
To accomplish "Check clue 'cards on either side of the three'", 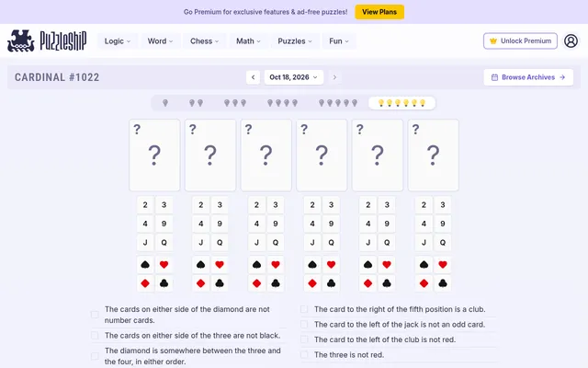I will [95, 335].
